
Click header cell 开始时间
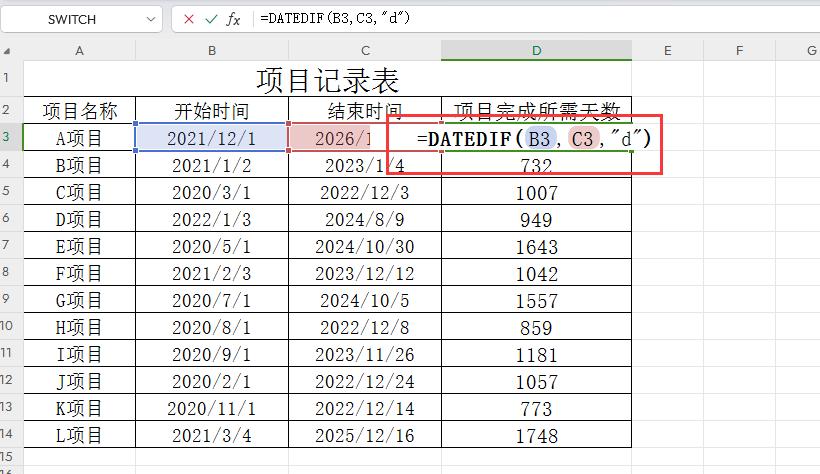click(x=212, y=110)
